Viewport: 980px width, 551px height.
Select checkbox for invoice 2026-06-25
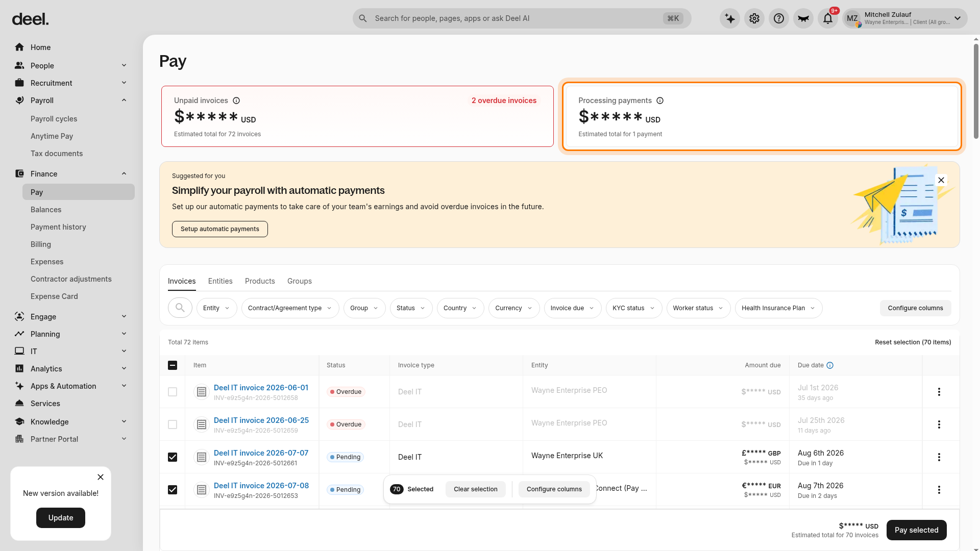pos(173,424)
